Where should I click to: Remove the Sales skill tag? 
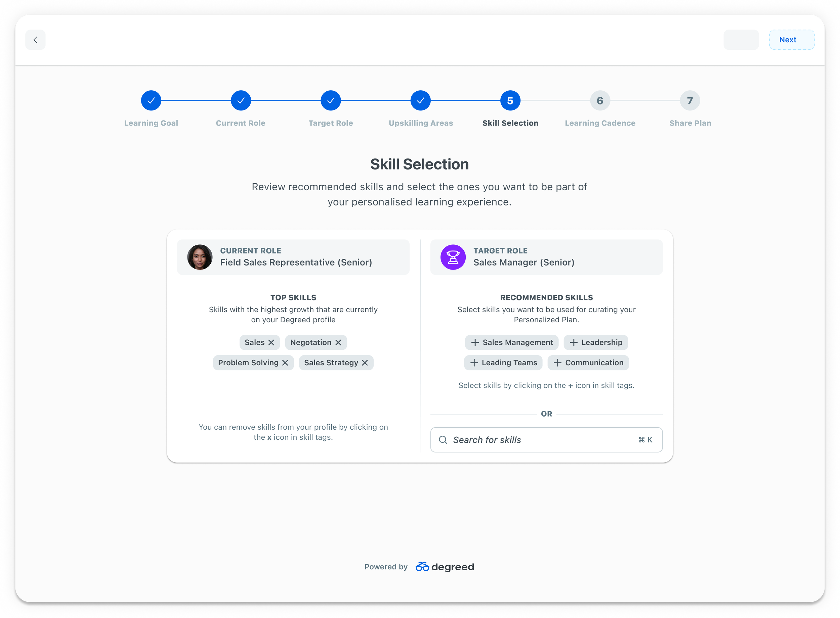[271, 343]
